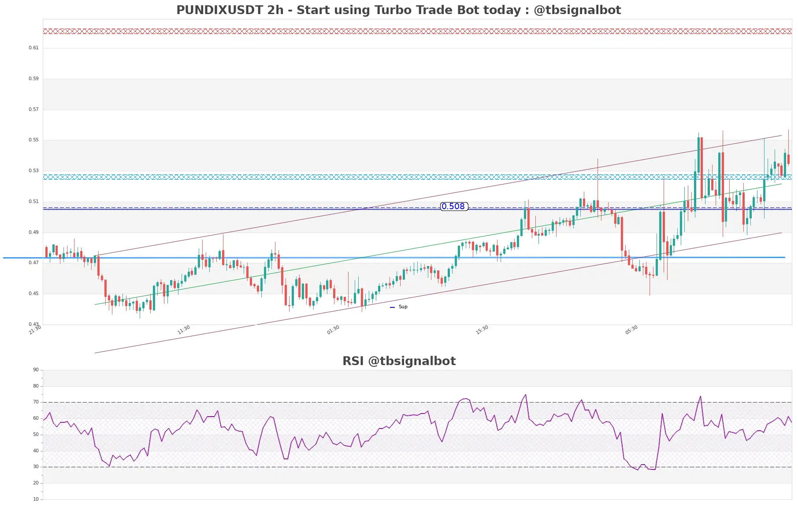The width and height of the screenshot is (798, 532).
Task: Click the 21:30 time axis label
Action: click(x=35, y=330)
